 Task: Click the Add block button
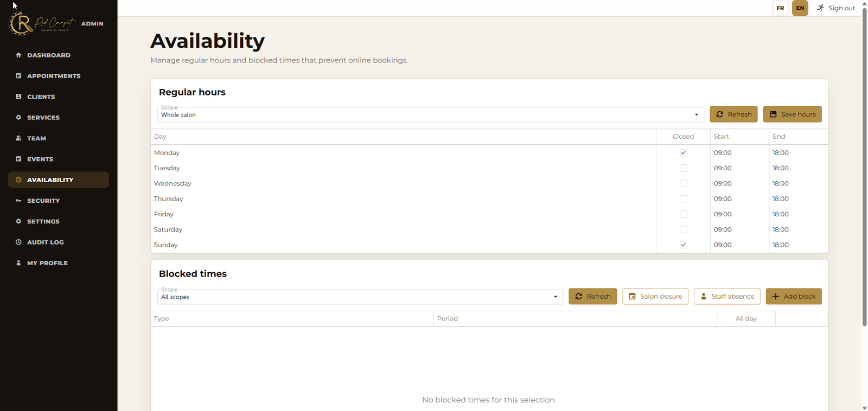[x=794, y=297]
